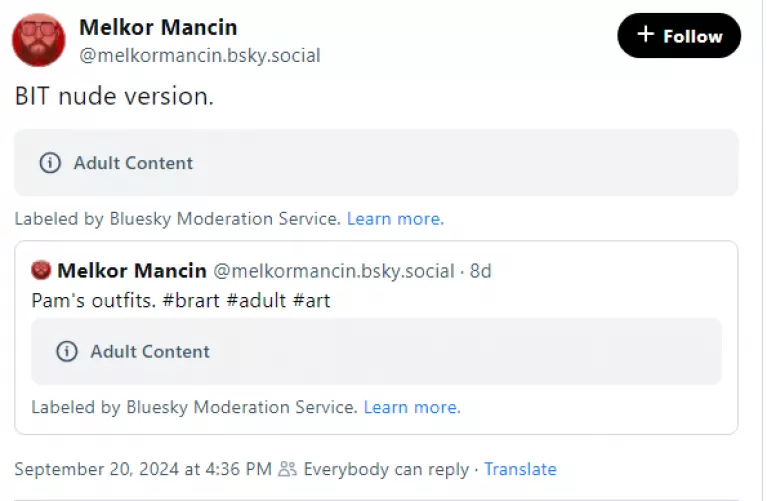The width and height of the screenshot is (767, 501).
Task: Click the September 20, 2024 timestamp
Action: (143, 469)
